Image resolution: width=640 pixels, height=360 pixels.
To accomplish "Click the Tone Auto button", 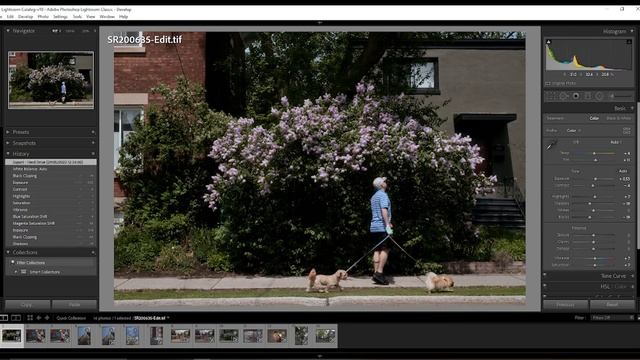I will click(623, 171).
